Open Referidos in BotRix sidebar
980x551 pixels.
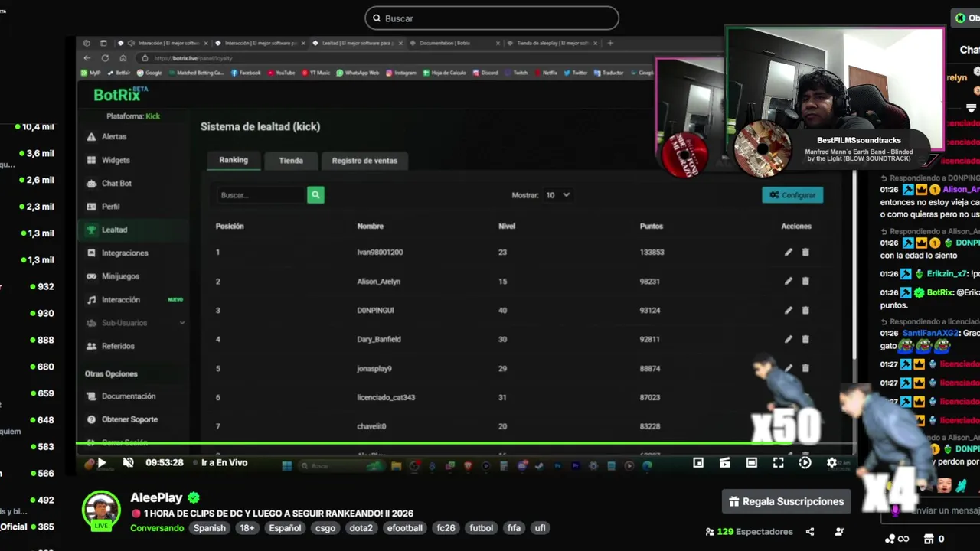[x=118, y=346]
